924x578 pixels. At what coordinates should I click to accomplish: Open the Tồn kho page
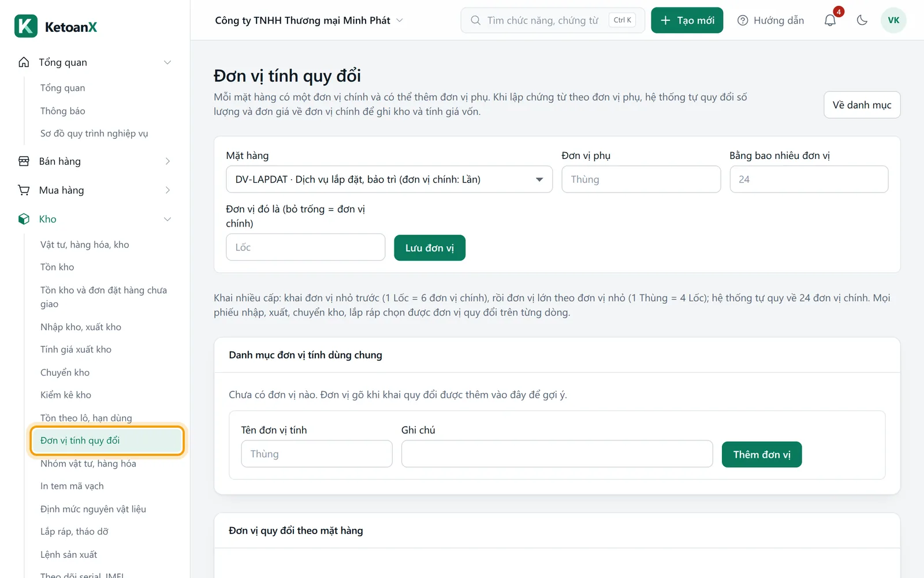(x=57, y=267)
